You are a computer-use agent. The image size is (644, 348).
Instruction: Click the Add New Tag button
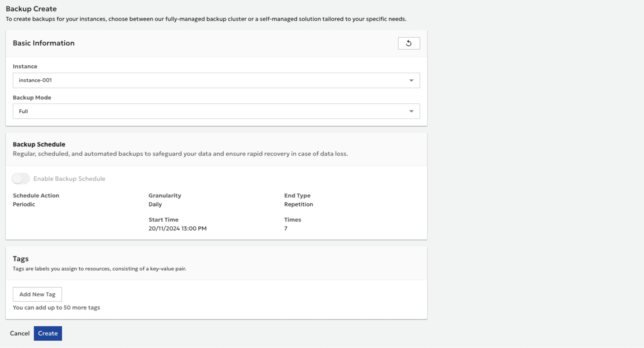37,294
